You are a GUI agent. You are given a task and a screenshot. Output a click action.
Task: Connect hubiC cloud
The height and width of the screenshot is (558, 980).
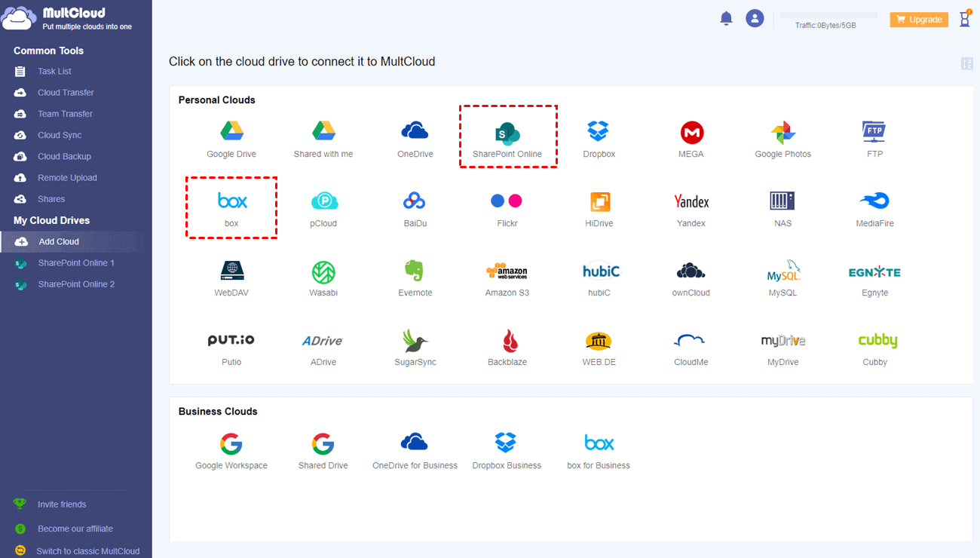[599, 277]
